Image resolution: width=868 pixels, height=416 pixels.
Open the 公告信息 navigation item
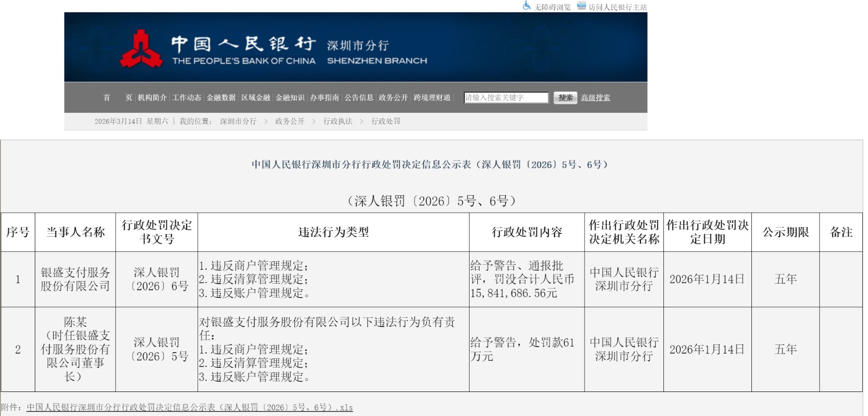click(x=359, y=98)
